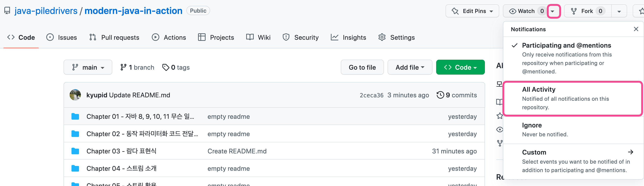This screenshot has height=186, width=644.
Task: Open commit hash 2ceca36
Action: 371,95
